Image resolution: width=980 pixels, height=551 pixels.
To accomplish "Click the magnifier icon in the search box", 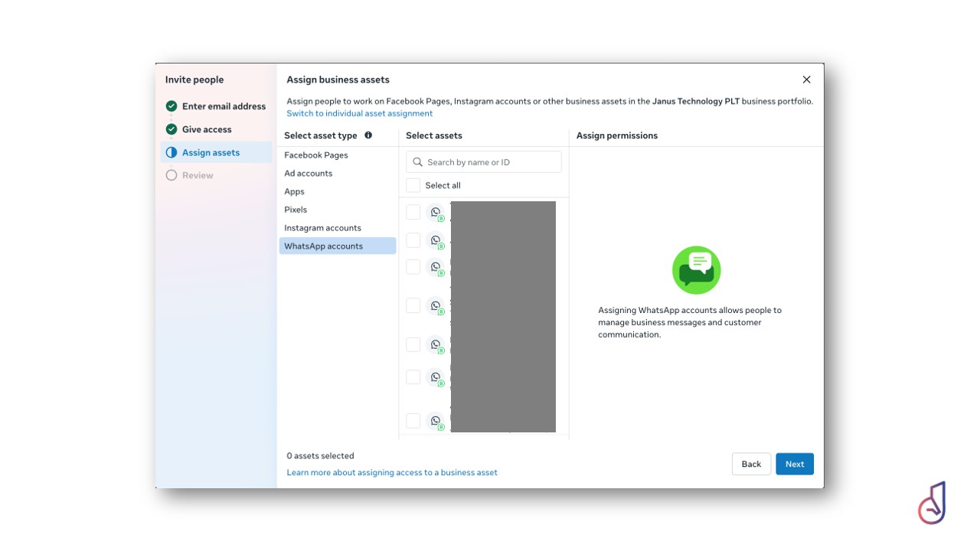I will pos(418,162).
